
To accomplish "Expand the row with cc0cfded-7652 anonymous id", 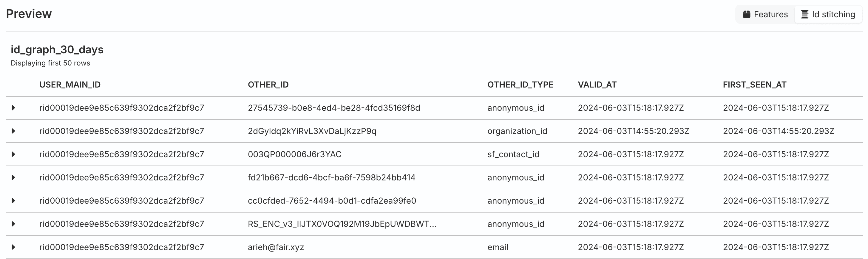I will point(13,201).
